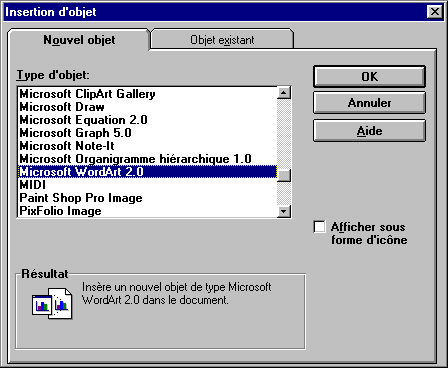Viewport: 448px width, 368px height.
Task: Select Microsoft WordArt 2.0 entry
Action: click(x=147, y=172)
